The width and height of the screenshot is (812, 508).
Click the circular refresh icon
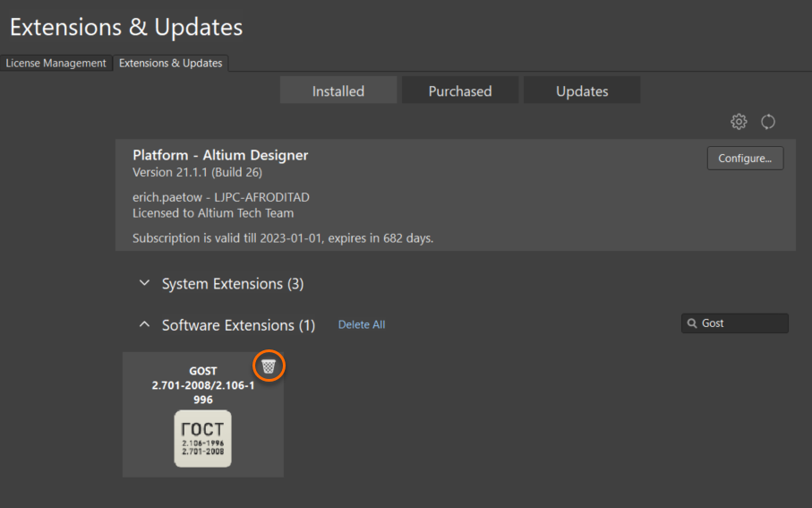click(768, 122)
